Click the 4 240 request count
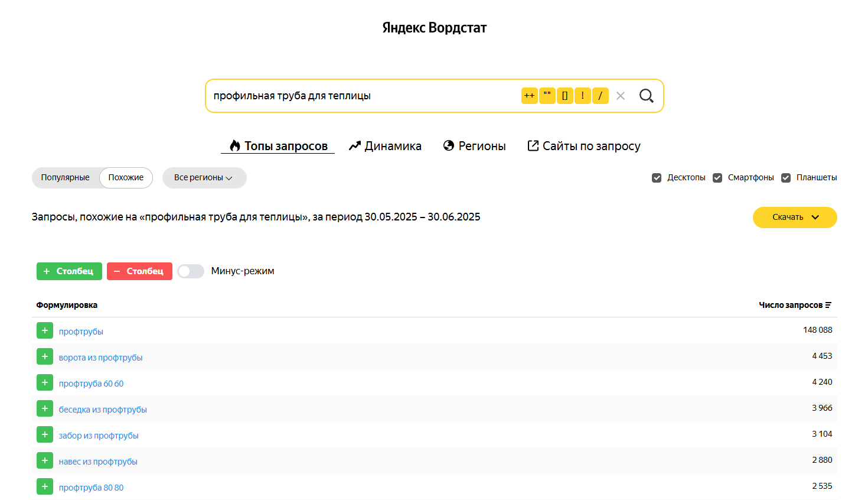Image resolution: width=868 pixels, height=500 pixels. point(822,382)
